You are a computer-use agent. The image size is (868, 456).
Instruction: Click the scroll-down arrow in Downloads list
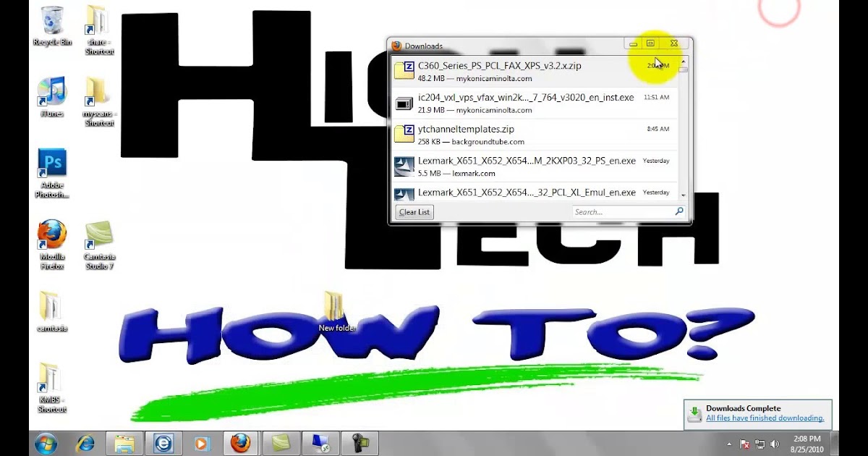tap(684, 195)
